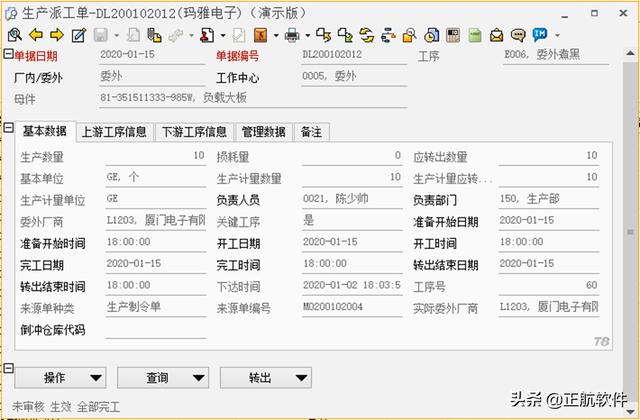Open dropdown arrow next to orange book icon
Viewport: 640px width, 420px height.
276,36
